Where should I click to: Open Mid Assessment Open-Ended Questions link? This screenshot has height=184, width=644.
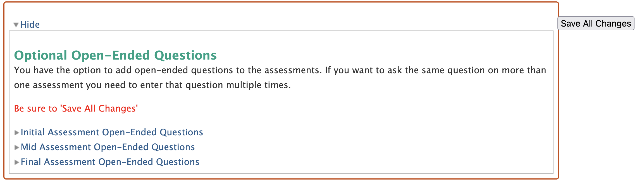108,147
